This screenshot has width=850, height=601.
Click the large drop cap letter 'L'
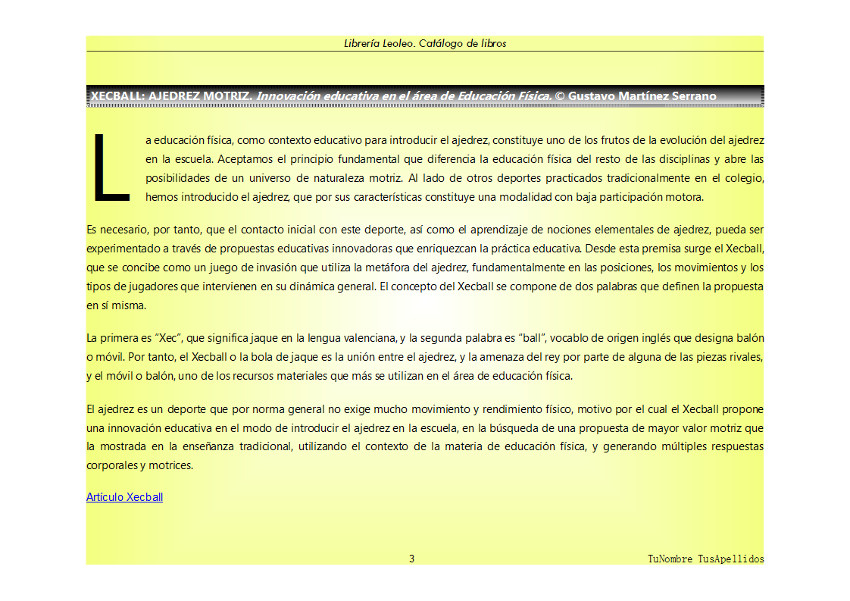click(112, 168)
